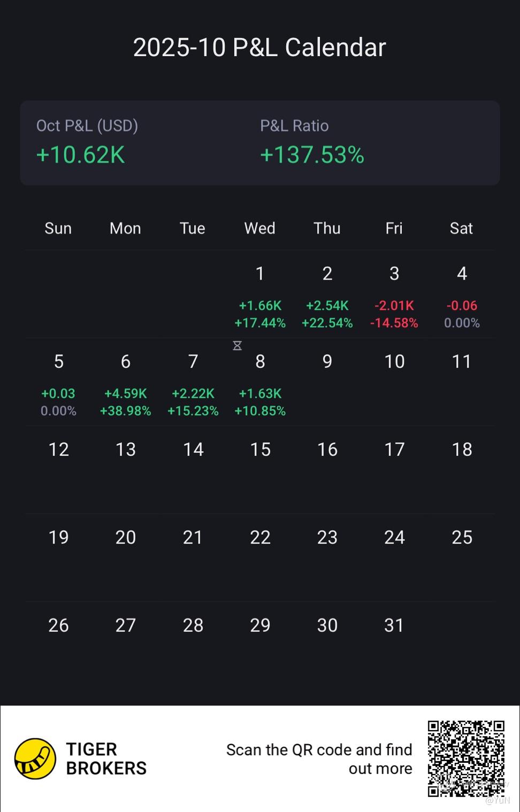Select October 7 showing +2.22K
Screen dimensions: 520x812
(x=193, y=385)
